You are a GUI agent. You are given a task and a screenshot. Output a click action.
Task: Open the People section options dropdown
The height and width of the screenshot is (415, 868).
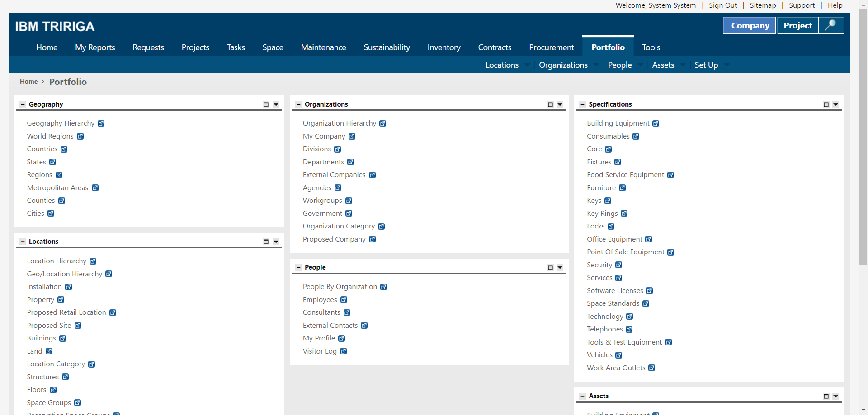(x=560, y=268)
